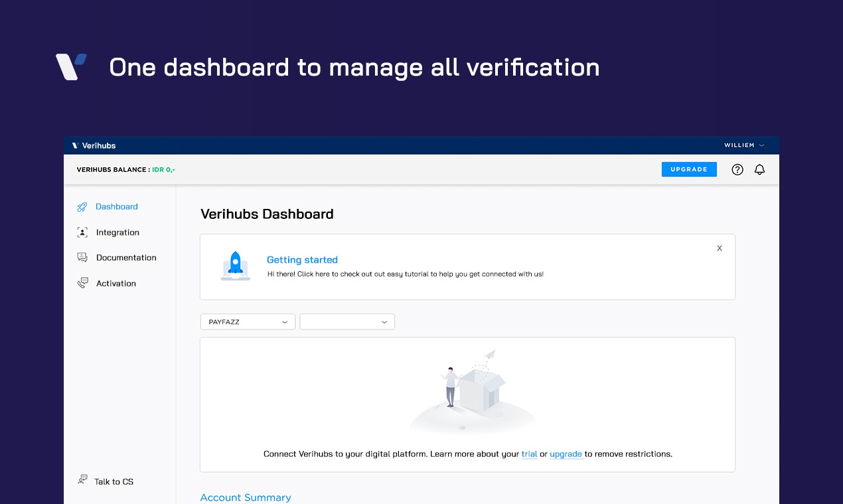The image size is (843, 504).
Task: Click the Account Summary heading
Action: click(246, 497)
